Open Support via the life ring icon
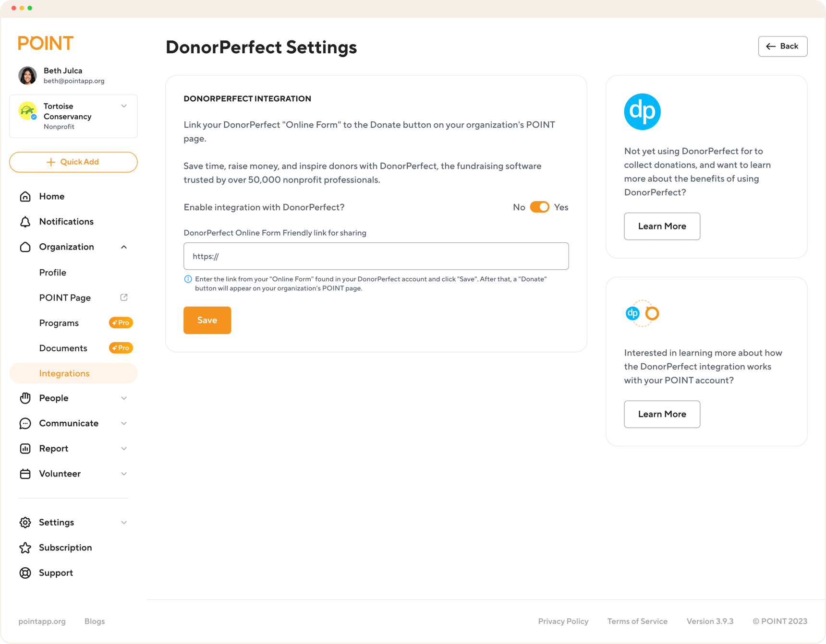Image resolution: width=826 pixels, height=644 pixels. [25, 572]
